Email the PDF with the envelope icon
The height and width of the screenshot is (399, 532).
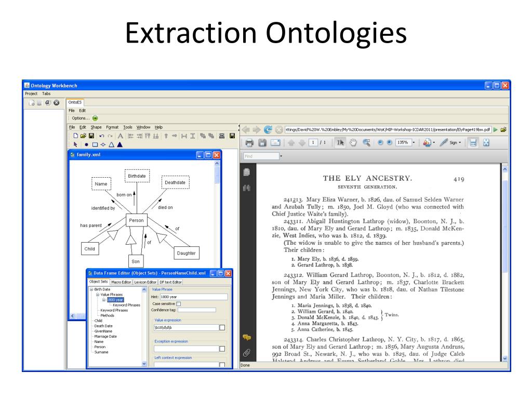(x=275, y=143)
